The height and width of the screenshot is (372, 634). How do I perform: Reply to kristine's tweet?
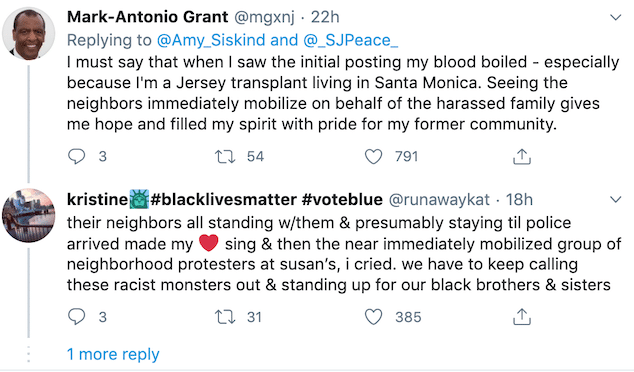(76, 317)
